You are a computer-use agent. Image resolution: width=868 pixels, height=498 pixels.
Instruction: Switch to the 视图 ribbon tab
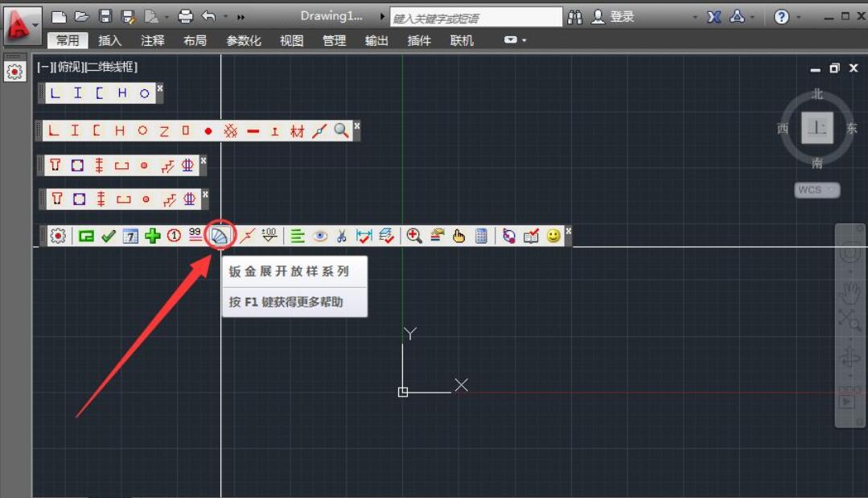[290, 40]
